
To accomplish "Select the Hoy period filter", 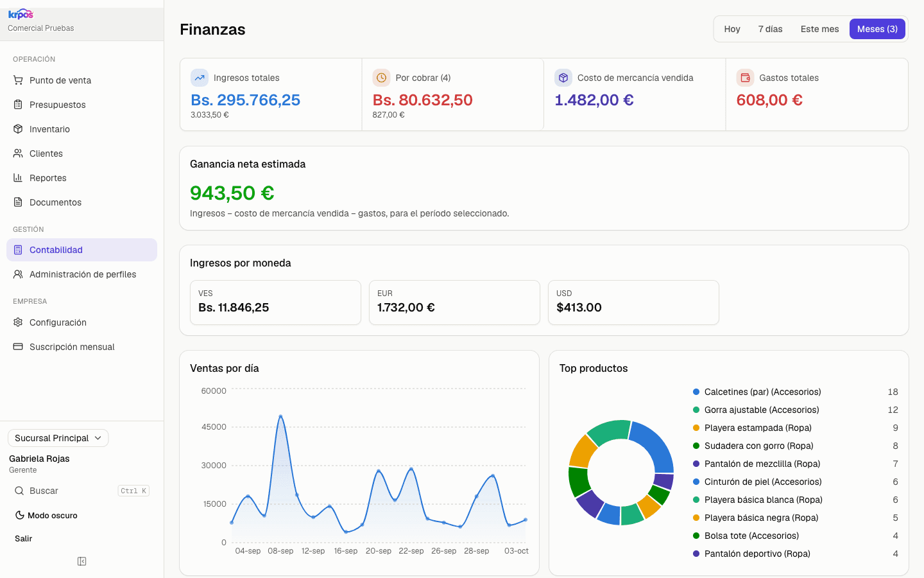I will 732,29.
